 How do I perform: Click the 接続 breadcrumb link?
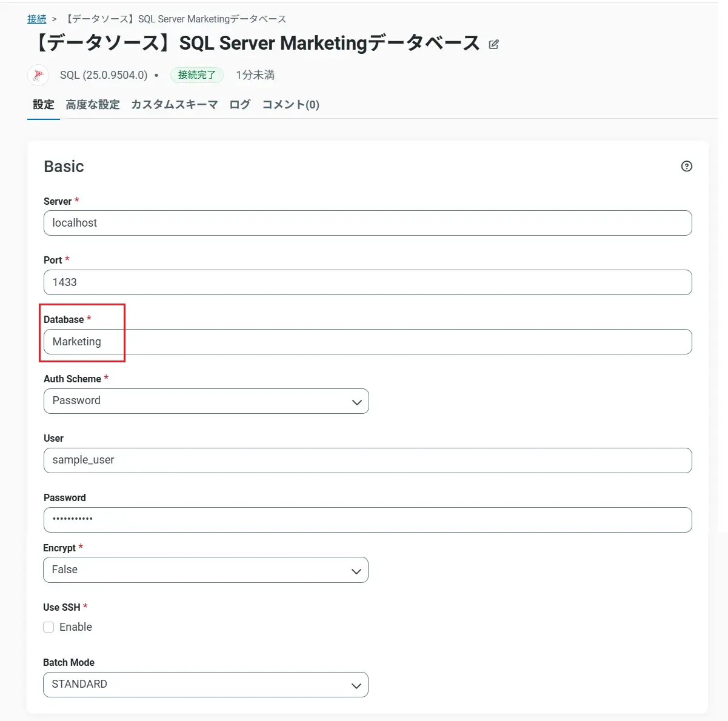[37, 19]
